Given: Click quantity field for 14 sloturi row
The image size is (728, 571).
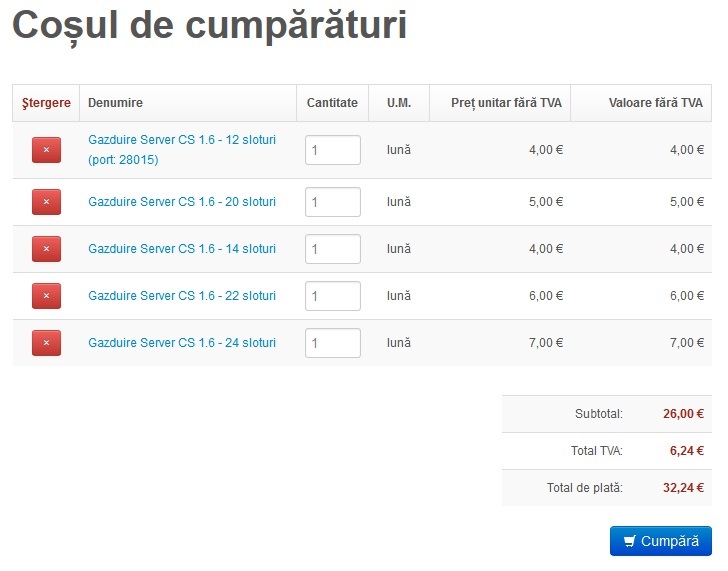Looking at the screenshot, I should coord(333,249).
